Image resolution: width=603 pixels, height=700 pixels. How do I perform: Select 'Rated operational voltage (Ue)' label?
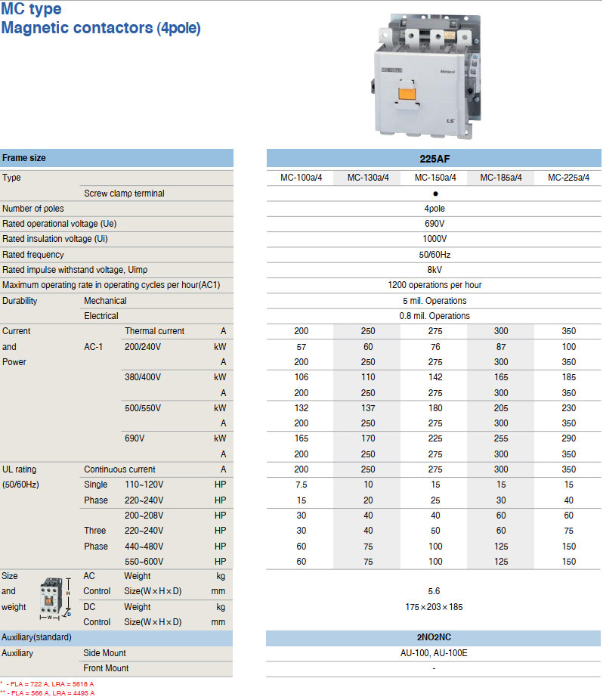[x=60, y=224]
